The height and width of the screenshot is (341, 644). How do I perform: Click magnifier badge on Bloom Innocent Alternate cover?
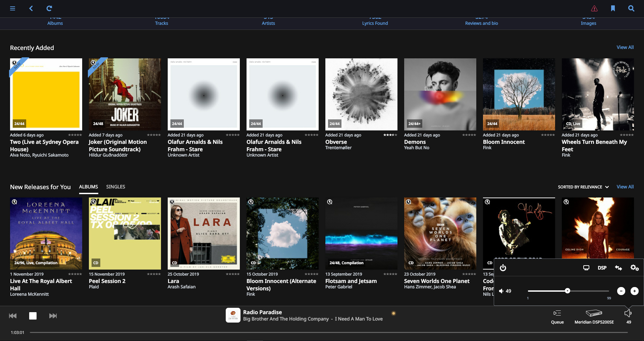251,202
